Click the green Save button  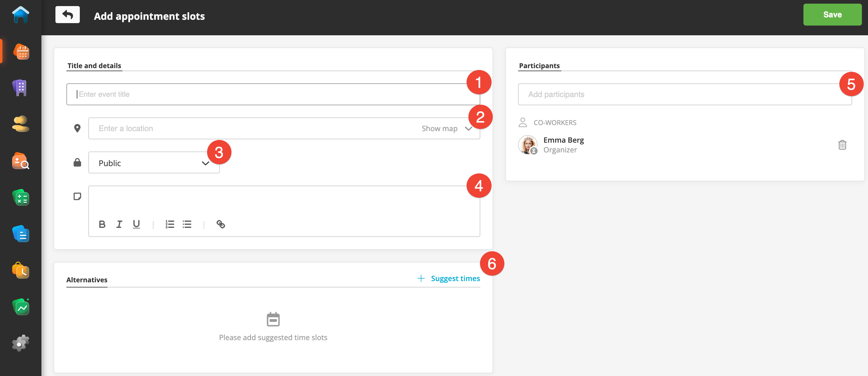(832, 15)
